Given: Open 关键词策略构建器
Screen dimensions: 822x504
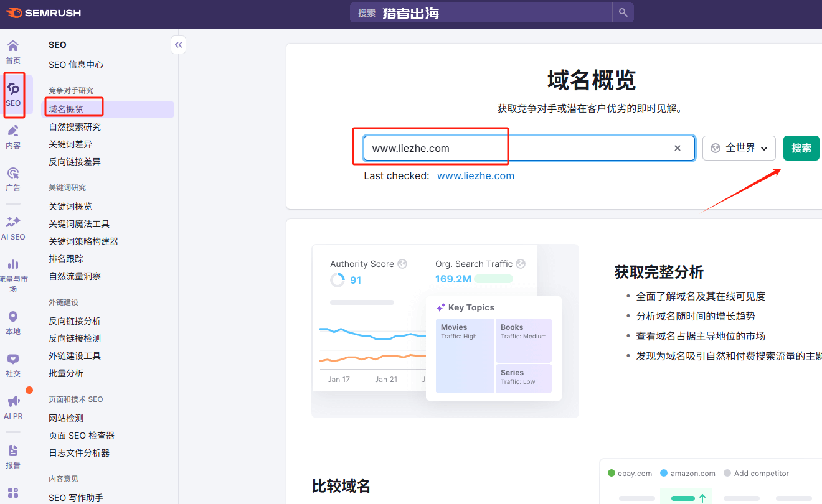Looking at the screenshot, I should click(x=83, y=241).
